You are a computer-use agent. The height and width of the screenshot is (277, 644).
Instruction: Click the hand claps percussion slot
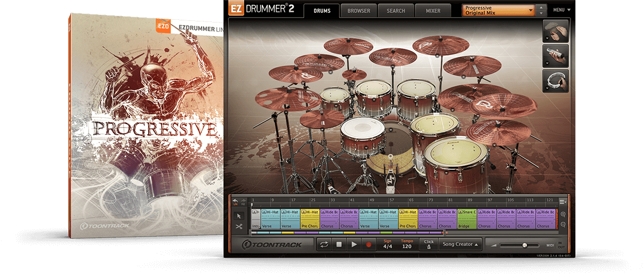pos(555,31)
